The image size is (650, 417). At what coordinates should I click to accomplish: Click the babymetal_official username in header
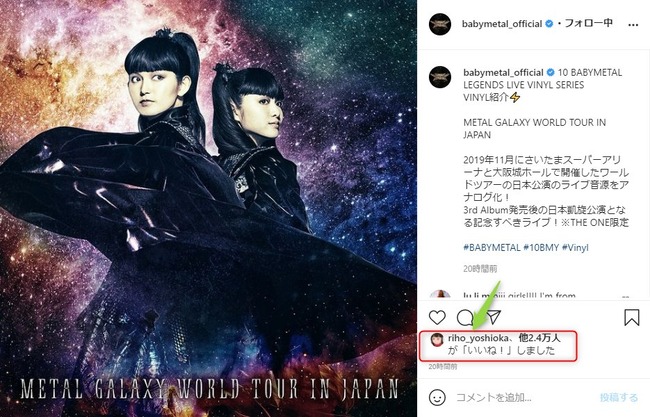tap(502, 24)
